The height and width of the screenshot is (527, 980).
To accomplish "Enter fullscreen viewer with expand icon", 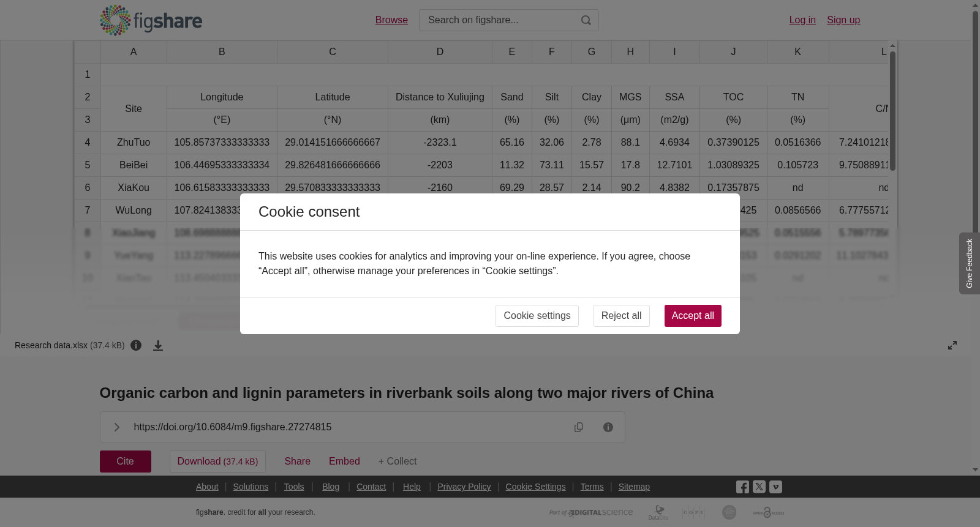I will [952, 345].
